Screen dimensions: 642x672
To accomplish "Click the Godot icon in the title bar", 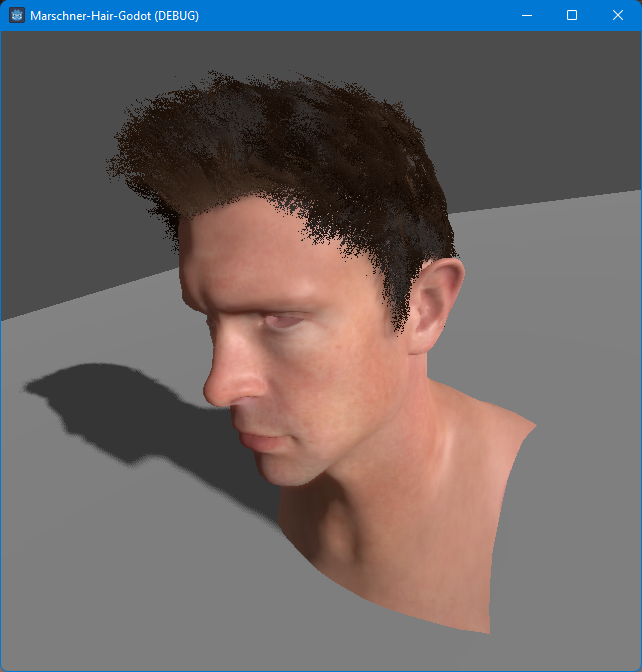I will point(17,15).
